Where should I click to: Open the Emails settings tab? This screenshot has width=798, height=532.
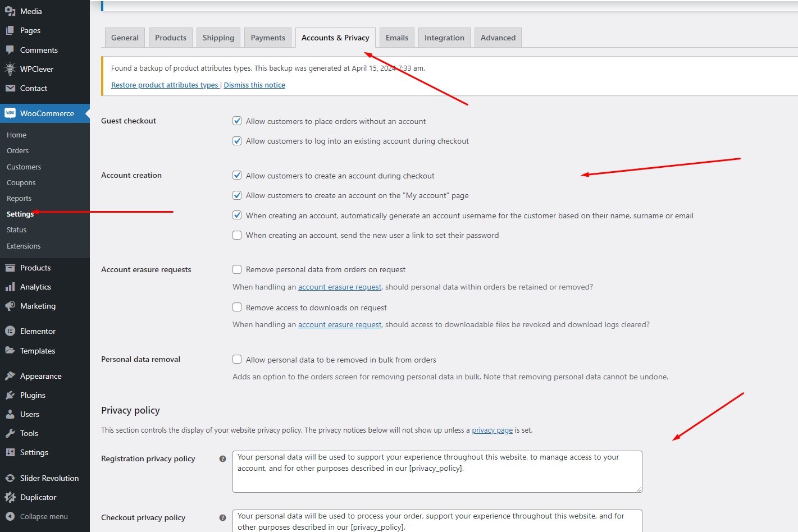[x=396, y=38]
